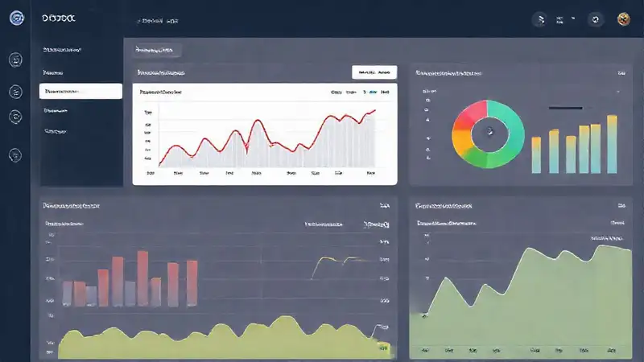
Task: Expand the small caret in the donut card header
Action: 617,92
